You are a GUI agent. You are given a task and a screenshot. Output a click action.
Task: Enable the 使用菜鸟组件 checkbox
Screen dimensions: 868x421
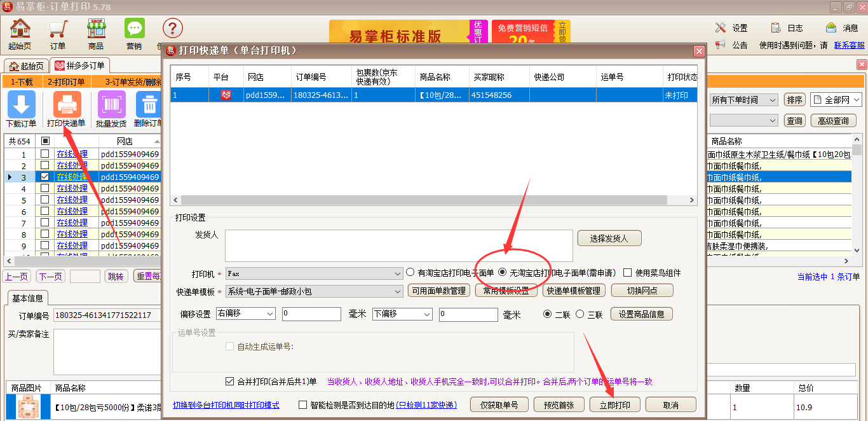coord(628,273)
